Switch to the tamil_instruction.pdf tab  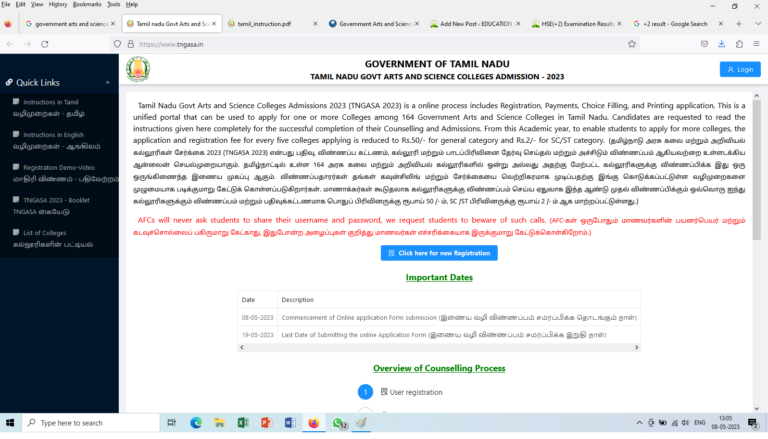(x=265, y=22)
